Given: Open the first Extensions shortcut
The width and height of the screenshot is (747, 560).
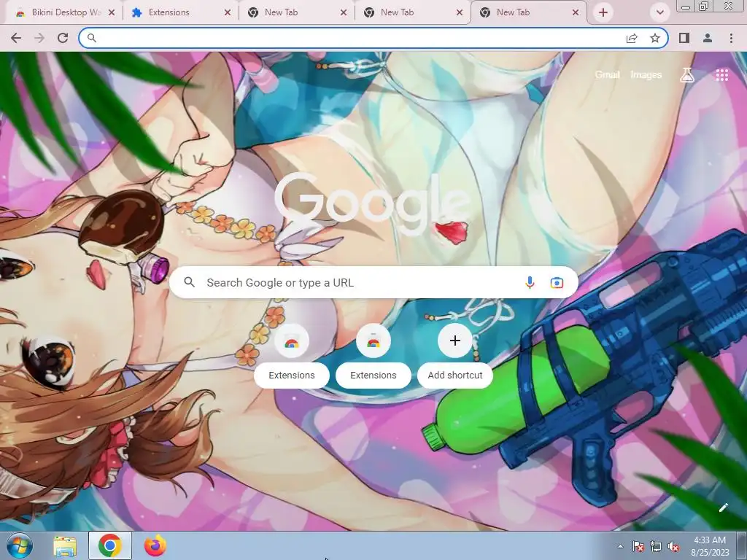Looking at the screenshot, I should click(x=292, y=355).
